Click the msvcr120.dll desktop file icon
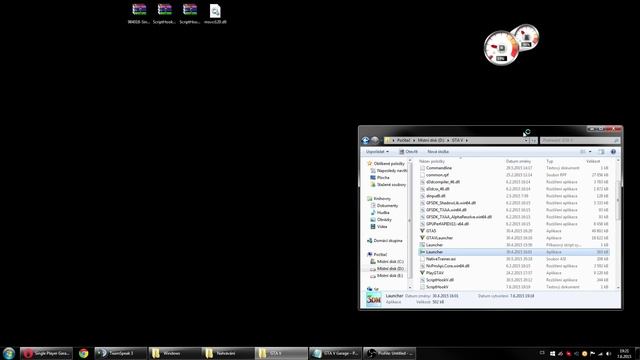This screenshot has height=360, width=640. click(215, 14)
